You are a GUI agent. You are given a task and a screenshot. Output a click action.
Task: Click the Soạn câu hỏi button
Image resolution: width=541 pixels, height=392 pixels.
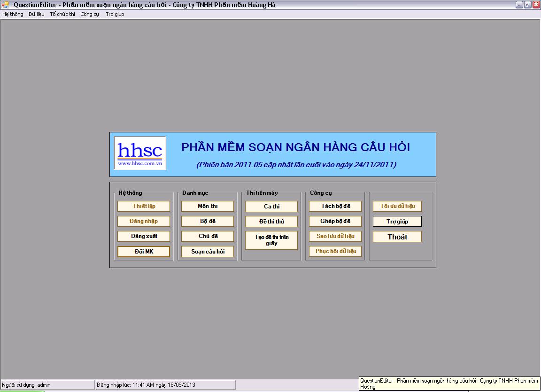click(208, 252)
